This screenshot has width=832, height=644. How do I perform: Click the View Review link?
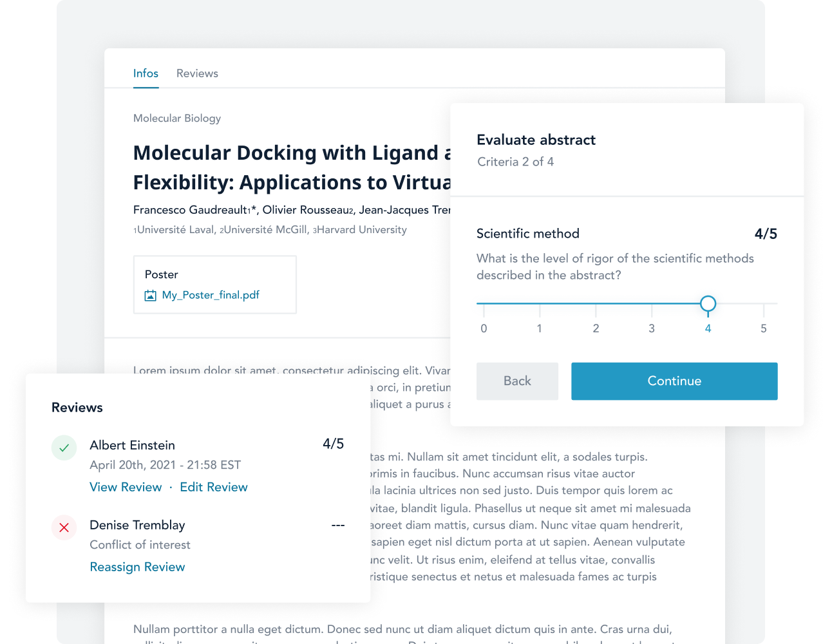click(126, 487)
